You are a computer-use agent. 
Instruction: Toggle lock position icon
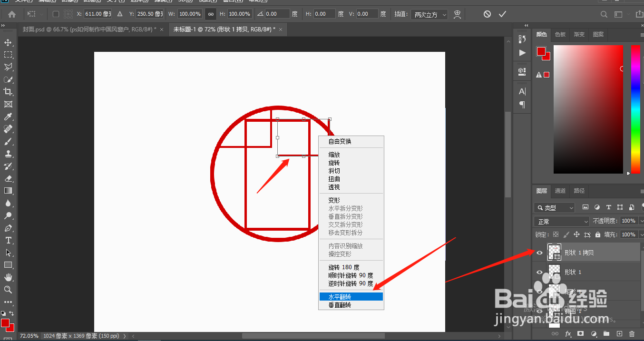click(x=576, y=234)
